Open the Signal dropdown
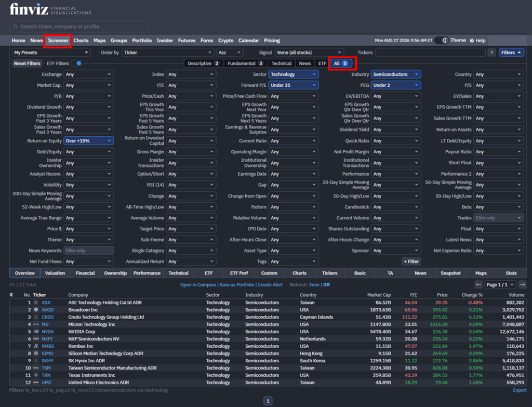This screenshot has height=407, width=532. [x=309, y=52]
